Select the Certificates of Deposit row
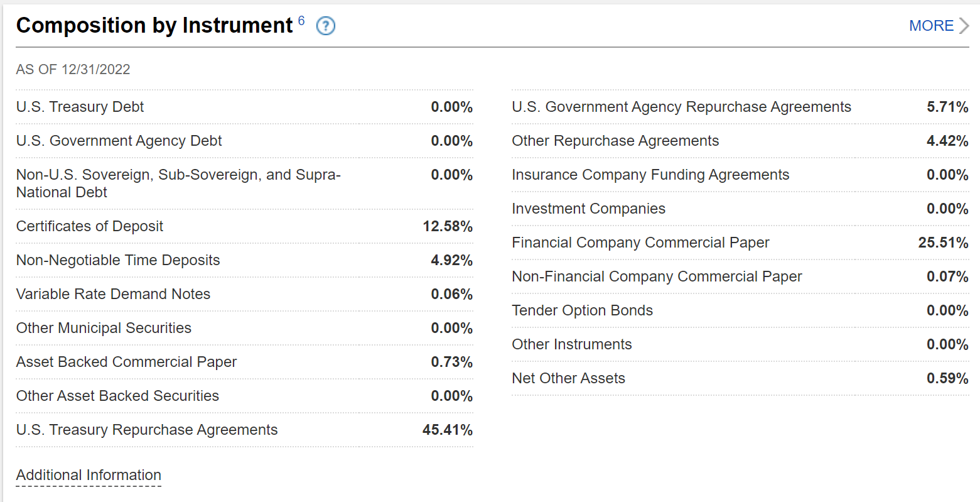Viewport: 980px width, 502px height. click(90, 226)
